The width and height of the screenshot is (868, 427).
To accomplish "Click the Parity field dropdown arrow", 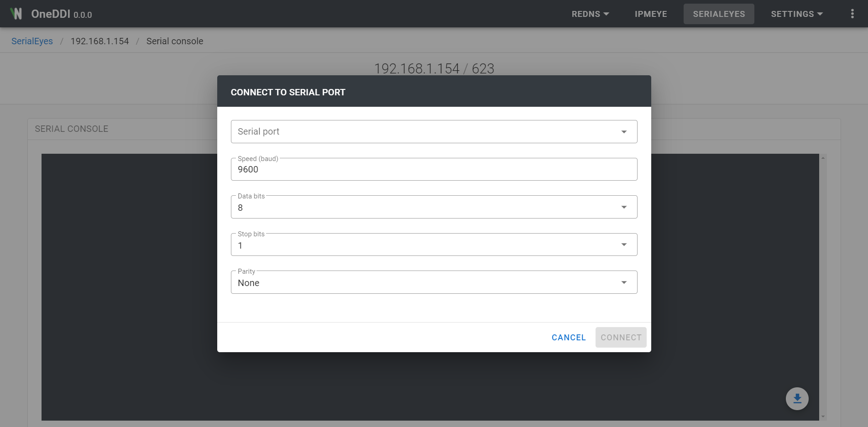I will (x=624, y=283).
